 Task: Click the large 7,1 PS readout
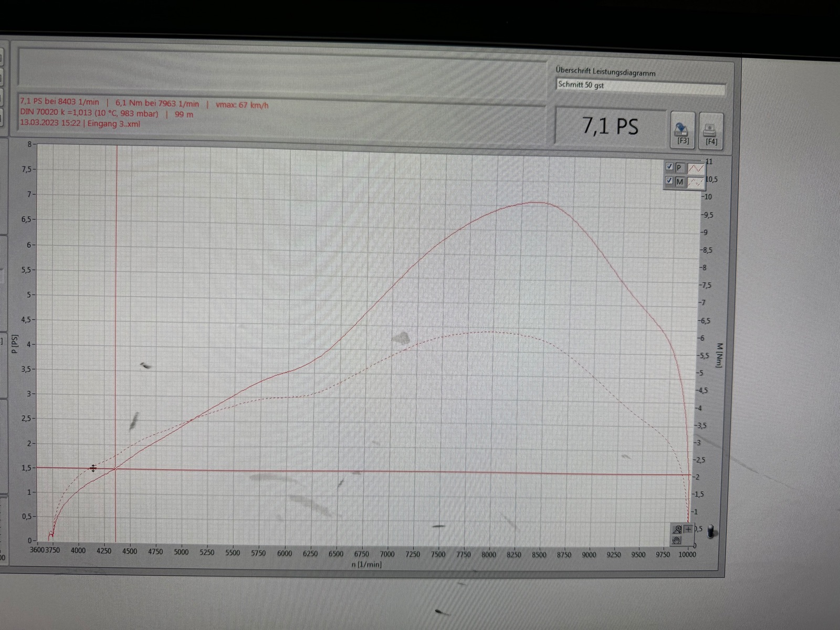click(x=610, y=127)
